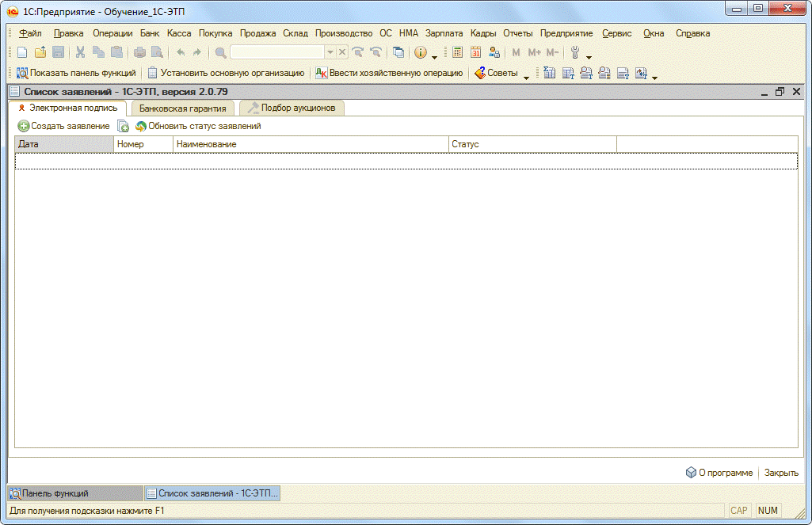
Task: Click the Закрыть link at the bottom
Action: coord(781,473)
